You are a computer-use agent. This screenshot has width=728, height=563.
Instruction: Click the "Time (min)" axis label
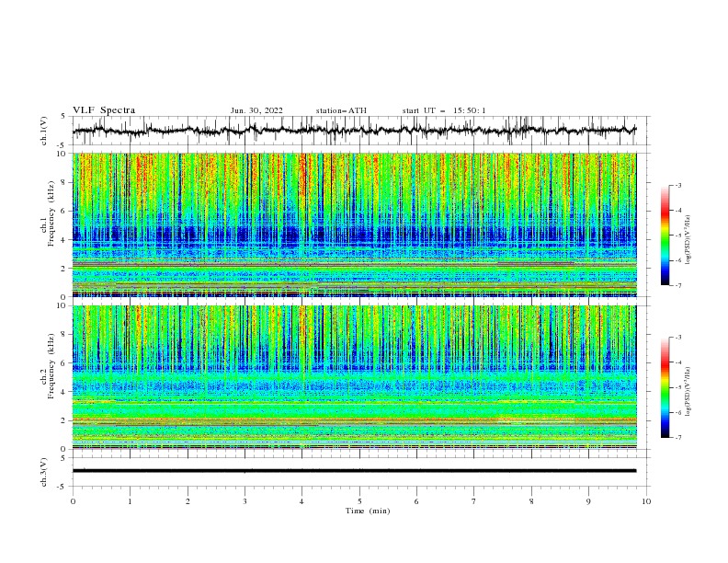click(368, 511)
